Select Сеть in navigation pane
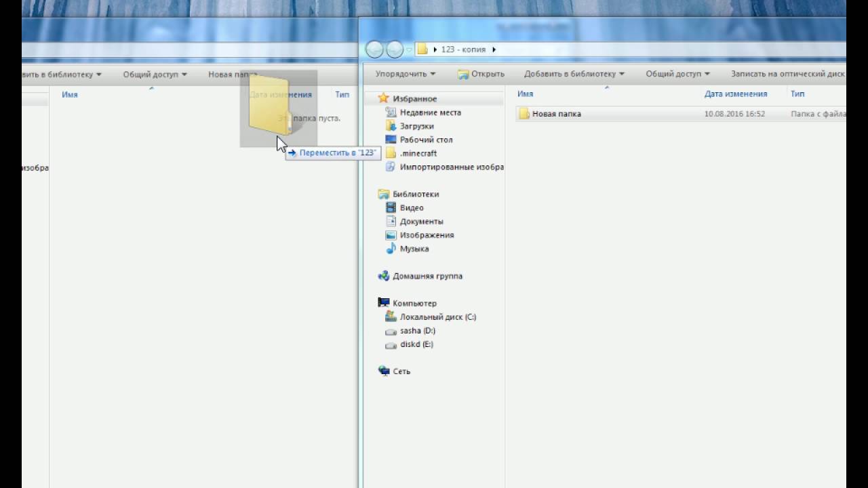Screen dimensions: 868x488 401,371
